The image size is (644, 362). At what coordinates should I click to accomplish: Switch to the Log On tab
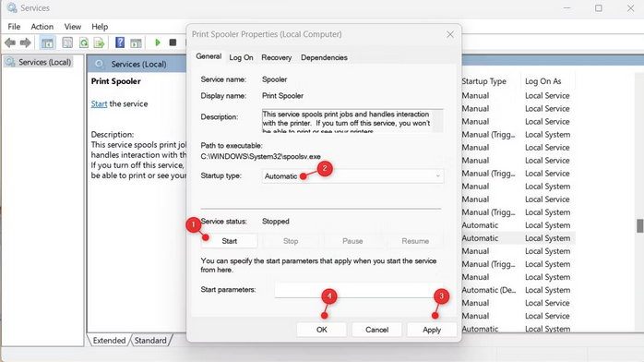tap(241, 57)
